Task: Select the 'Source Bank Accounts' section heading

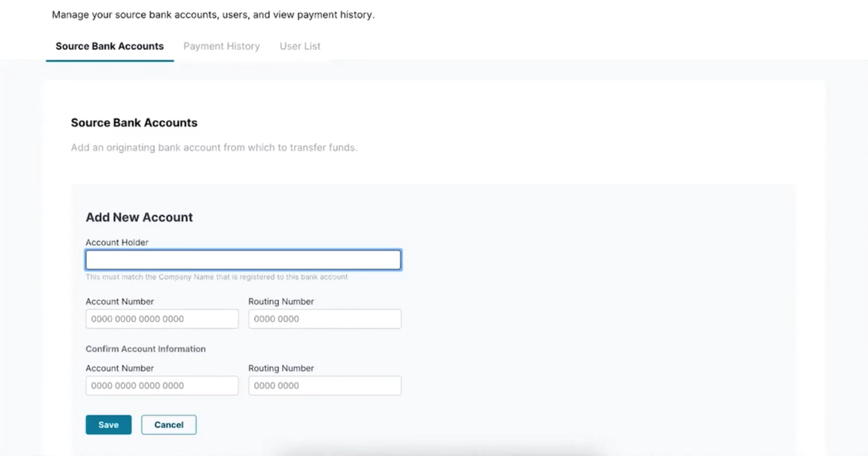Action: click(134, 123)
